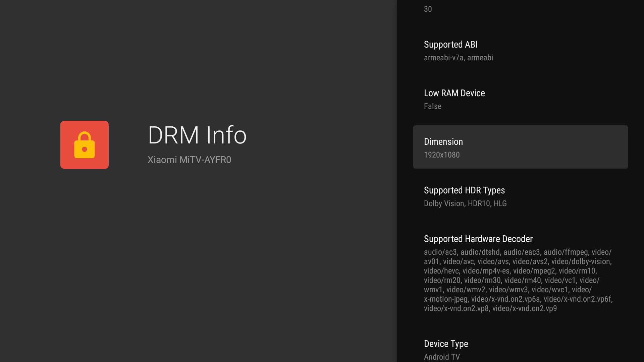Click the DRM Info lock app icon
The height and width of the screenshot is (362, 644).
pyautogui.click(x=85, y=145)
